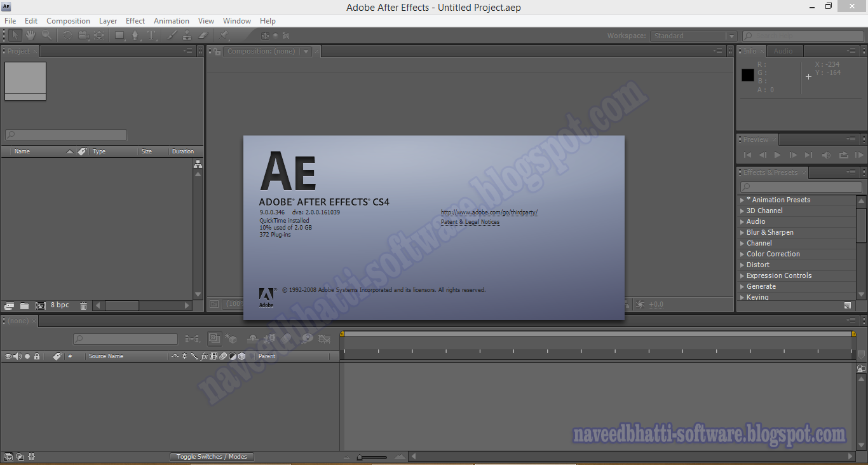Click the trash icon in Project panel
This screenshot has width=868, height=465.
point(83,305)
